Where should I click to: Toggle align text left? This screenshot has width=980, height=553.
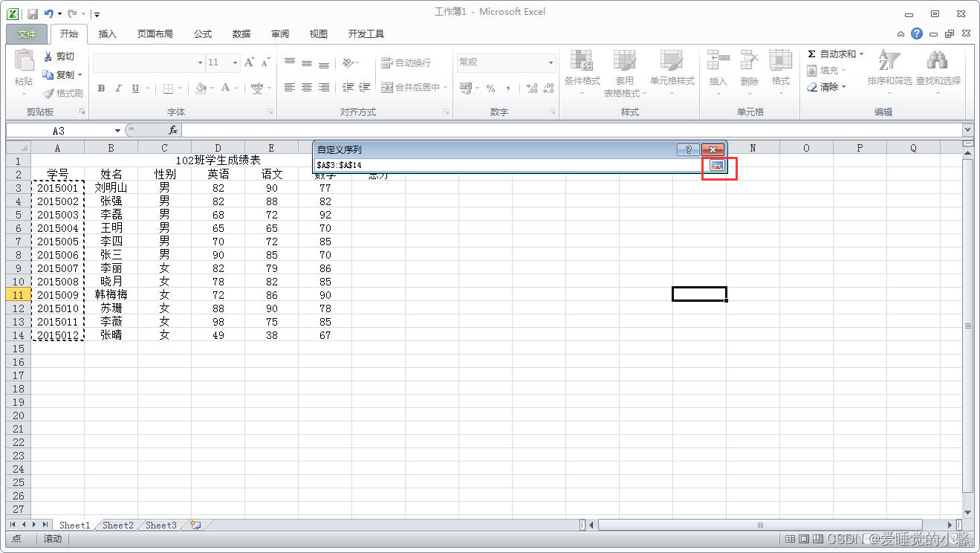290,88
